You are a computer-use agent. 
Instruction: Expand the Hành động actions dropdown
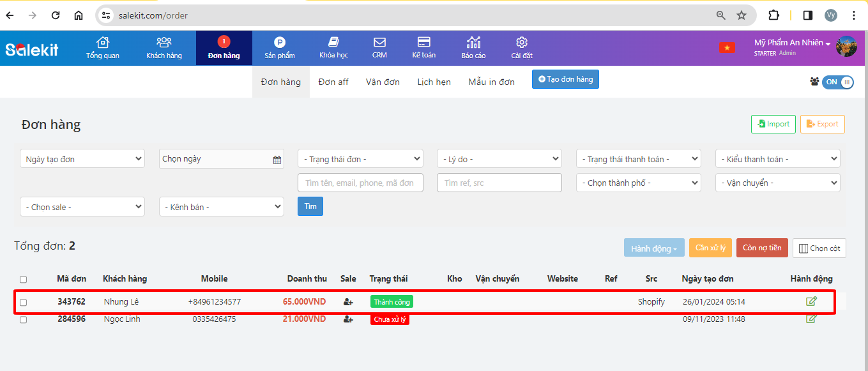pyautogui.click(x=654, y=248)
